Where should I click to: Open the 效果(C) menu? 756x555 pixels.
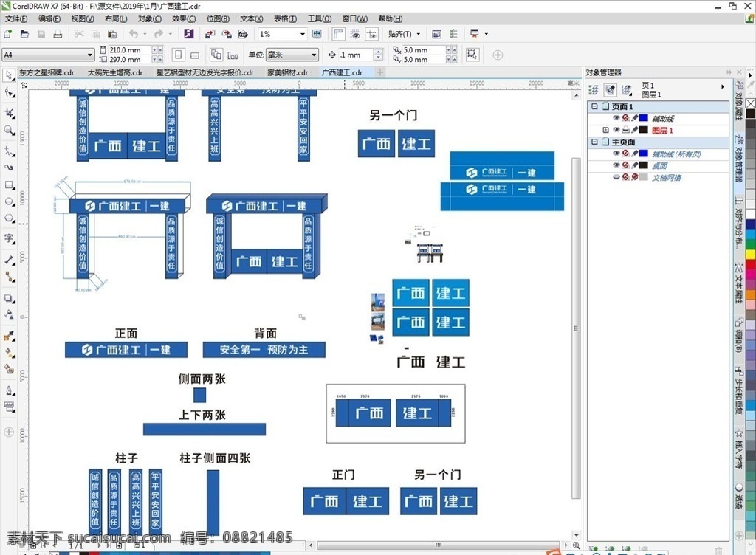tap(184, 18)
